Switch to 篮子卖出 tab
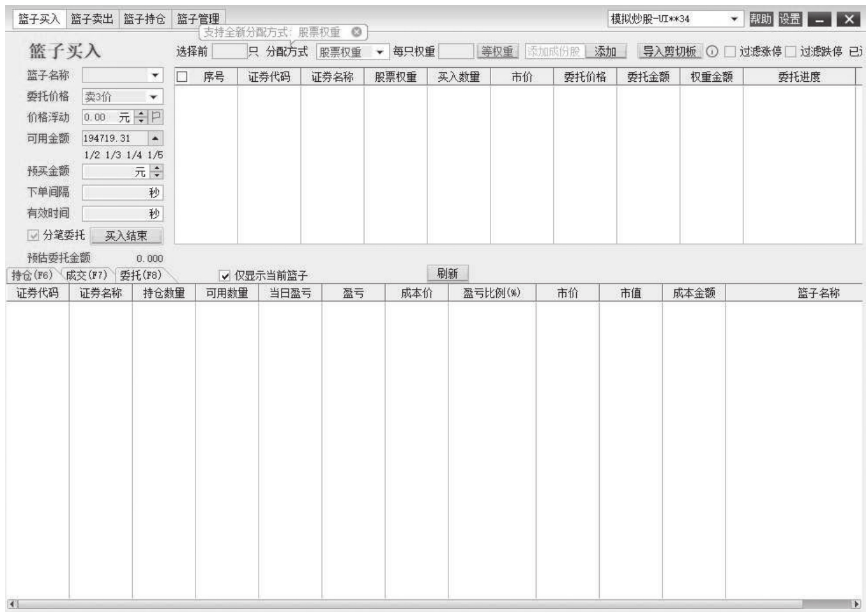 [x=92, y=19]
